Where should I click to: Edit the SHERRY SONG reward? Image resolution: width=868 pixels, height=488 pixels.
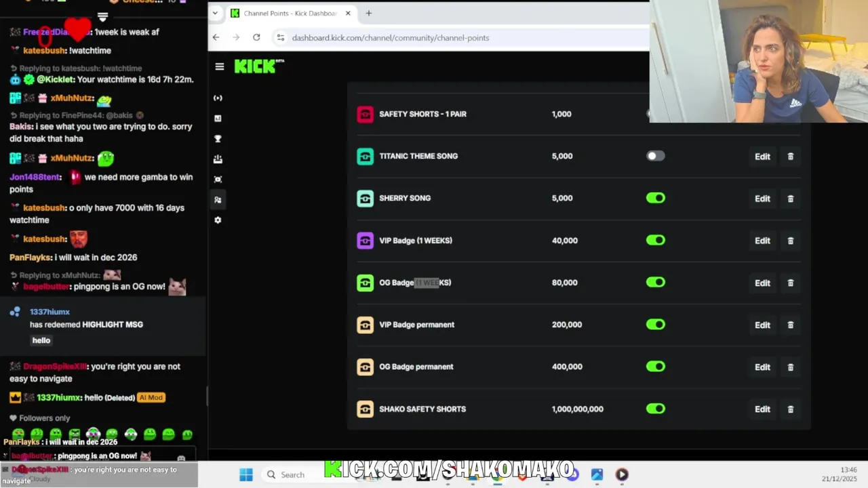(x=762, y=199)
